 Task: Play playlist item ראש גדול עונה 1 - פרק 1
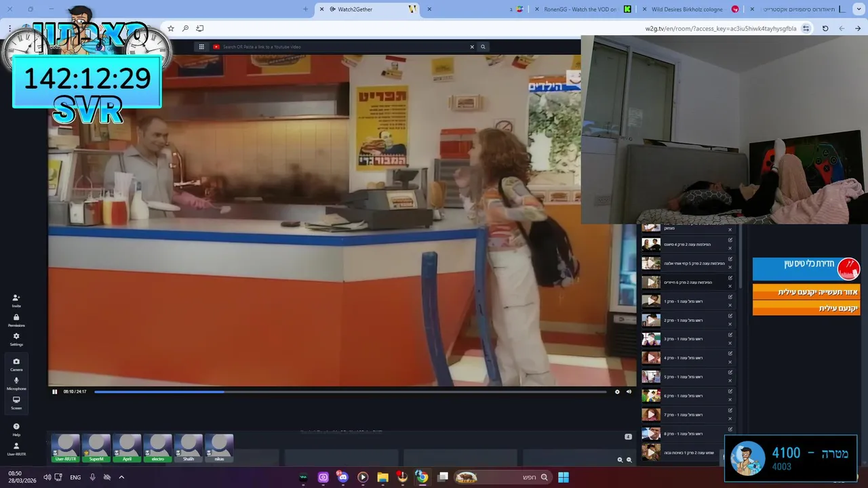(651, 301)
